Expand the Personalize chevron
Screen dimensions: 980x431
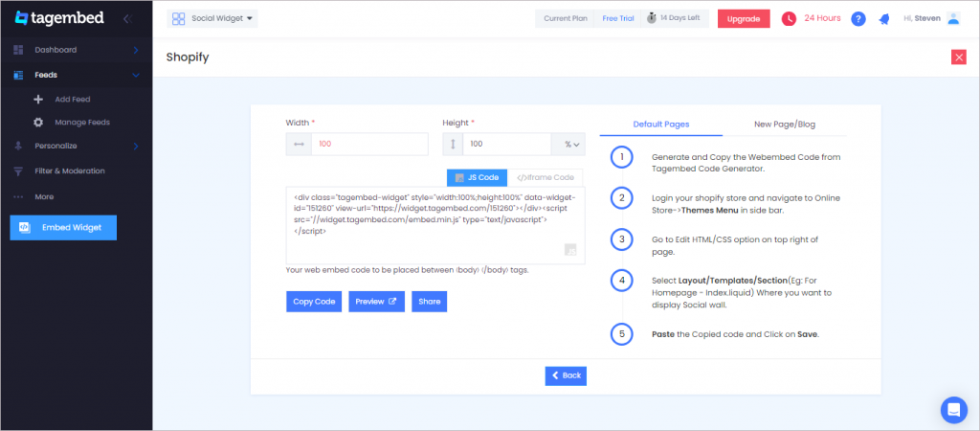click(x=136, y=147)
